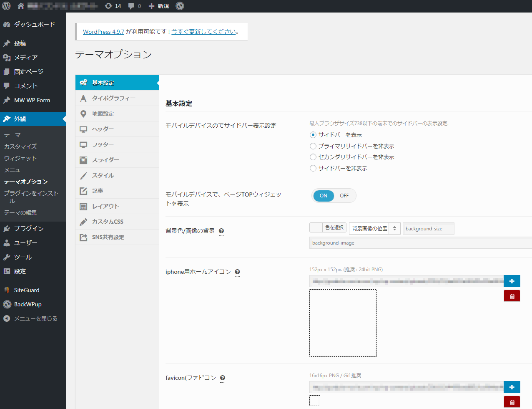Click help icon beside background color label
Viewport: 532px width, 409px height.
click(x=221, y=231)
